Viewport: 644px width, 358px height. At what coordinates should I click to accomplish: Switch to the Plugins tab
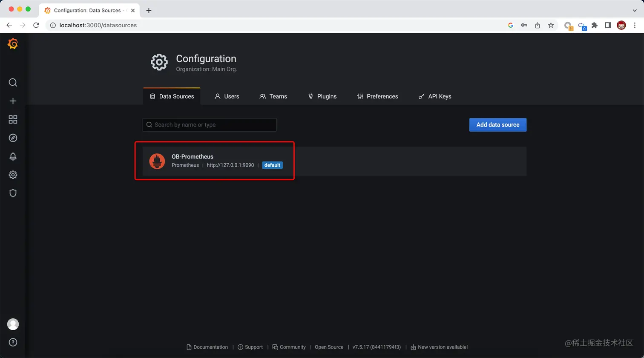[322, 96]
